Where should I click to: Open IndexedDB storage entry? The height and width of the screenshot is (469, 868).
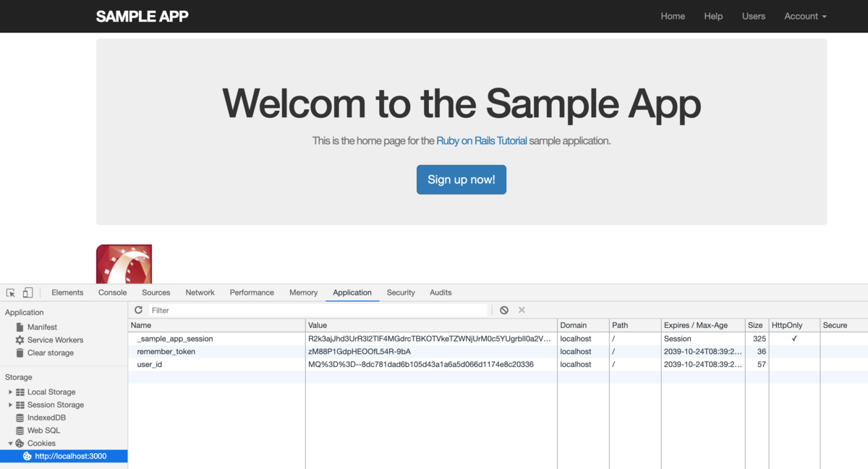(x=46, y=418)
